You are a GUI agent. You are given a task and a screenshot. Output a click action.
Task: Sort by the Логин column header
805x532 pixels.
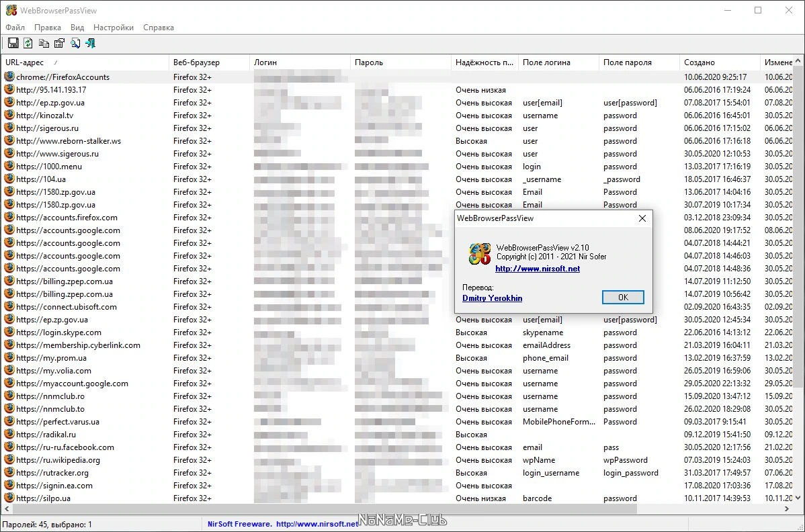click(x=299, y=62)
